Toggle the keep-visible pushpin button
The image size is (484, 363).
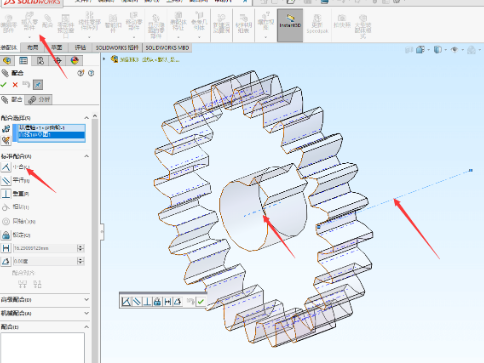click(38, 85)
